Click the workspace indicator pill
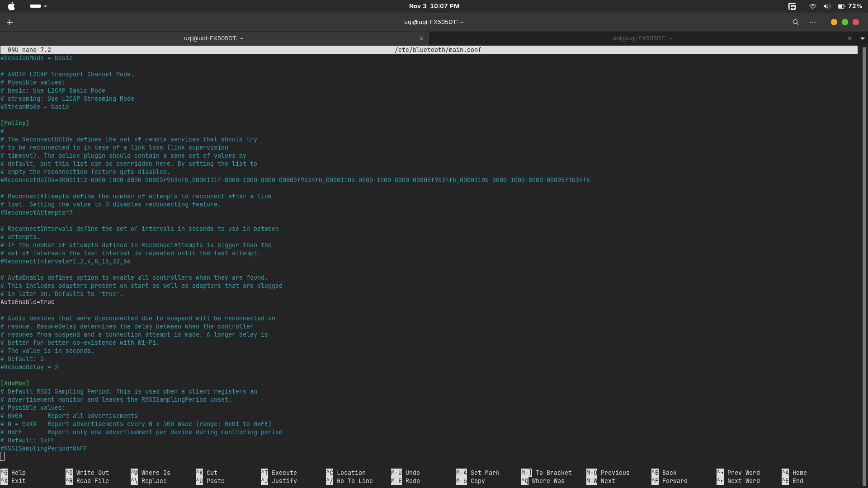 pos(36,6)
